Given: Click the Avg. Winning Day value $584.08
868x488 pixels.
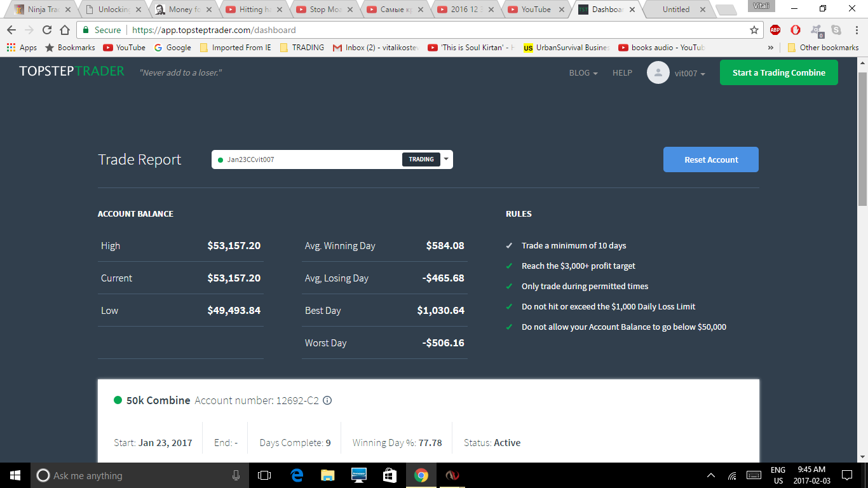Looking at the screenshot, I should tap(445, 246).
